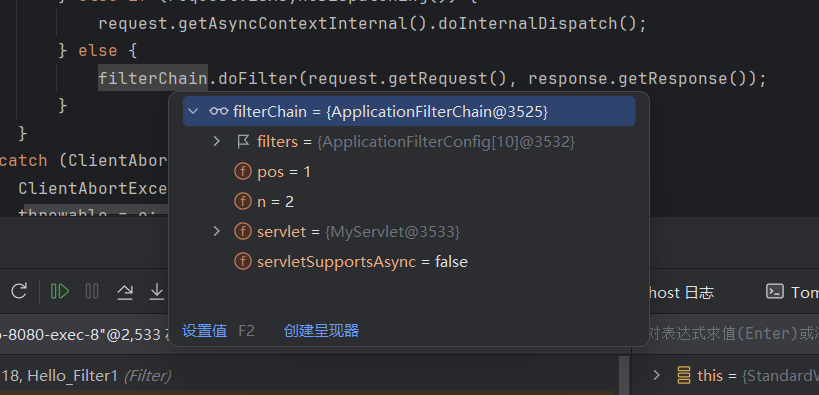The height and width of the screenshot is (395, 819).
Task: Click the glasses watch icon beside filterChain
Action: [x=218, y=111]
